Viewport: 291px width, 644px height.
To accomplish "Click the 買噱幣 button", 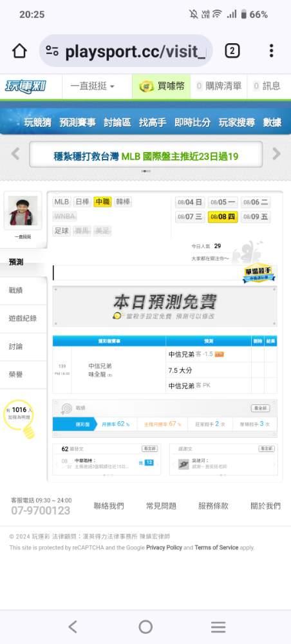I will click(162, 86).
